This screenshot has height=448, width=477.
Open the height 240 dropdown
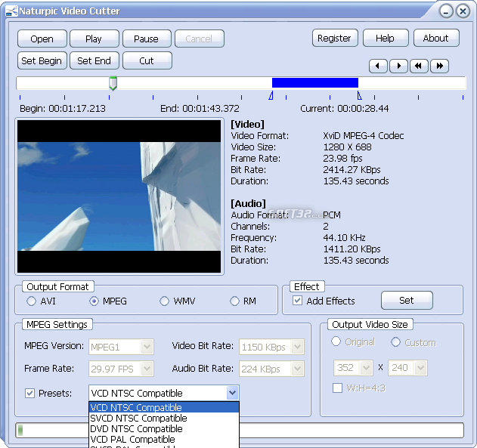[421, 368]
